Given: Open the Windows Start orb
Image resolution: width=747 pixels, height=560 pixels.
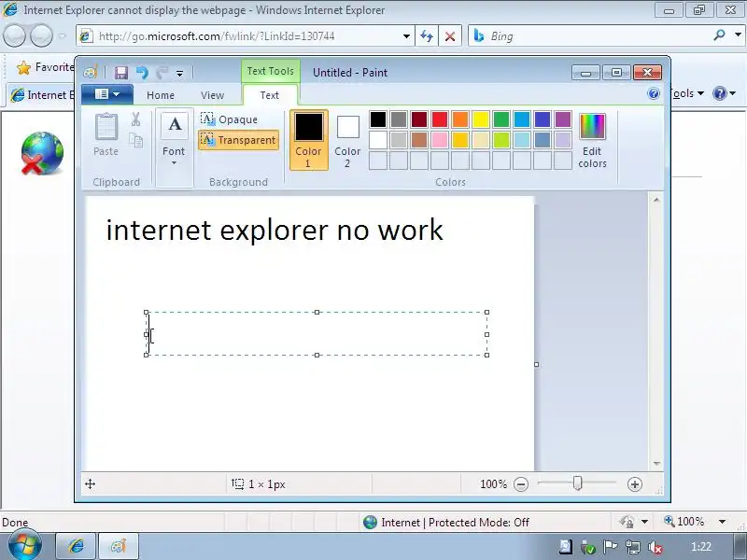Looking at the screenshot, I should (24, 545).
